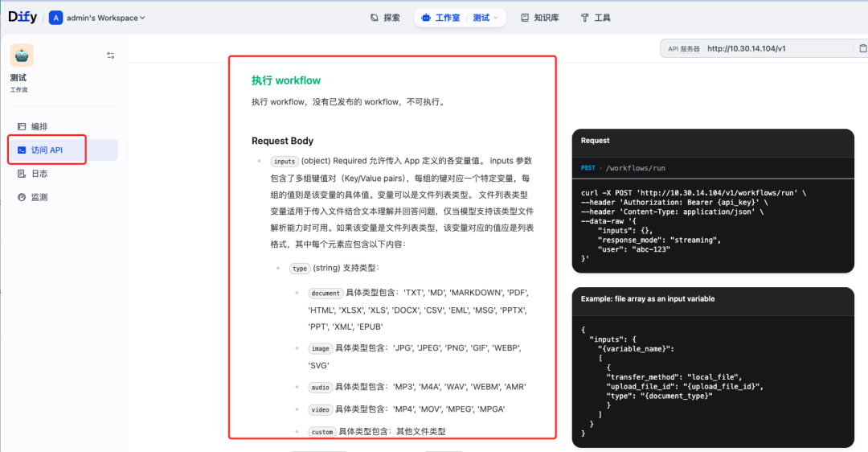This screenshot has height=452, width=868.
Task: Open 编排 in the sidebar
Action: (x=63, y=126)
